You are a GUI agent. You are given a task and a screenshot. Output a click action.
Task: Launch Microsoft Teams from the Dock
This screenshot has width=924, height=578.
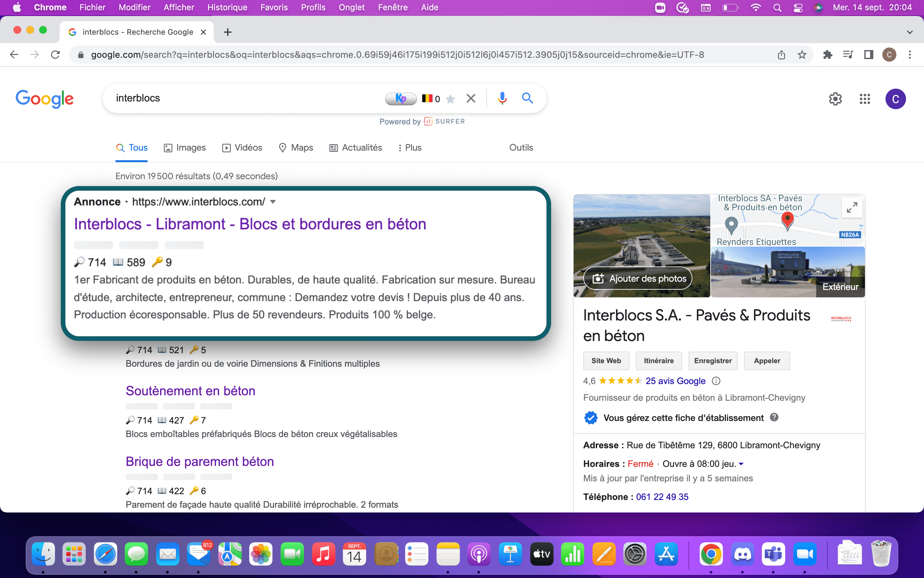click(x=774, y=554)
